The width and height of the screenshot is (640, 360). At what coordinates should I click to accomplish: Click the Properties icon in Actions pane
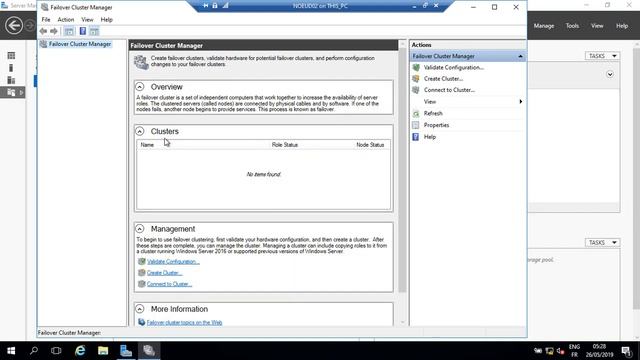(416, 125)
